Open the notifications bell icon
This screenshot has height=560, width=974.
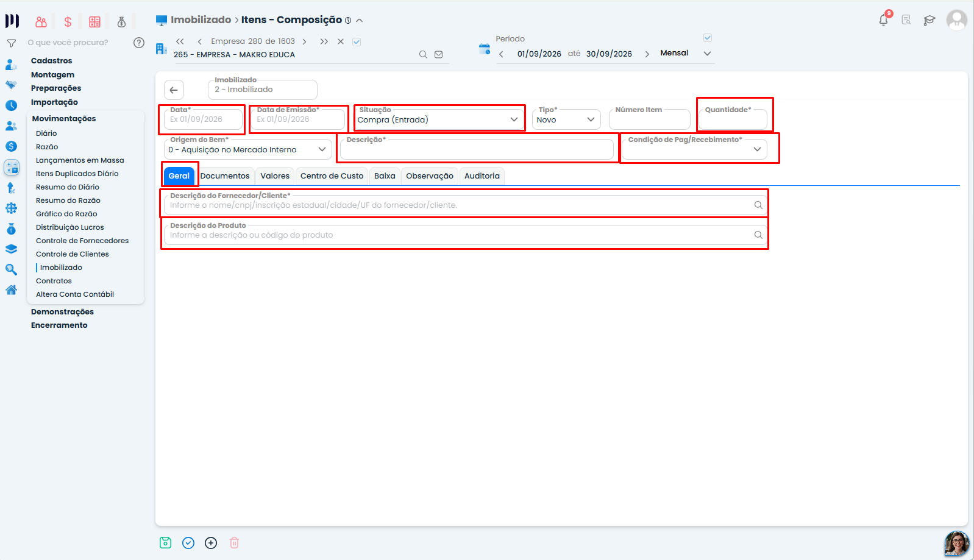[x=884, y=20]
